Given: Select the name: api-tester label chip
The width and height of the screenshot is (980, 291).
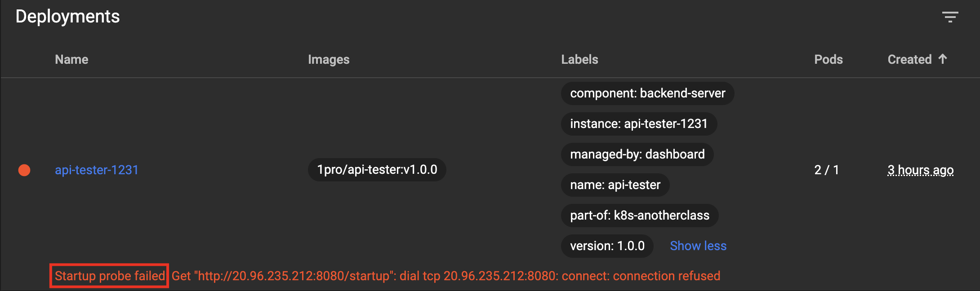Looking at the screenshot, I should click(x=615, y=185).
